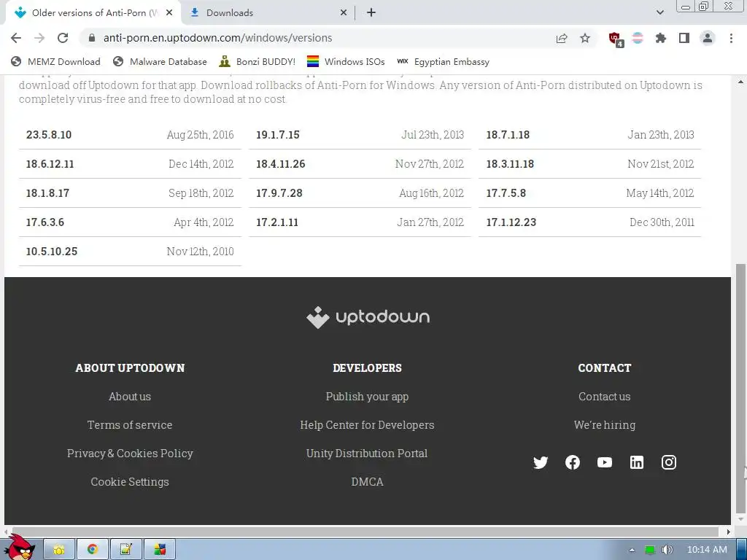
Task: Open the colorful blocks taskbar icon
Action: pos(160,550)
